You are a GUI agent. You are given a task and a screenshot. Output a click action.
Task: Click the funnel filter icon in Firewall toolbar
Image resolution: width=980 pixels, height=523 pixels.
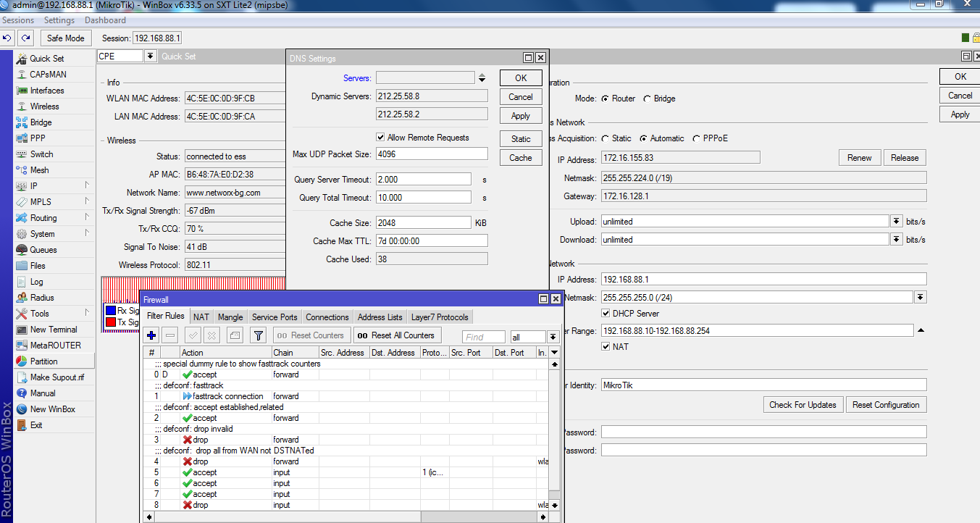[258, 335]
